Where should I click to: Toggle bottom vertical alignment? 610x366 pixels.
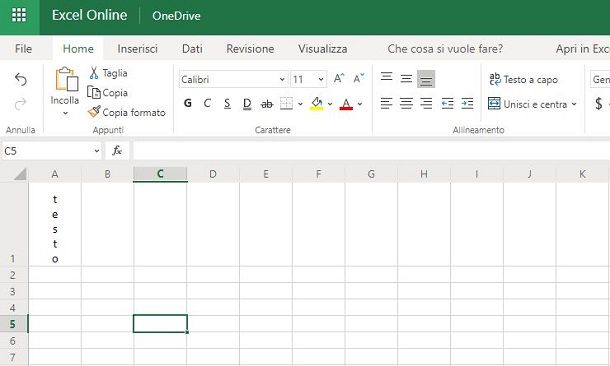click(426, 79)
